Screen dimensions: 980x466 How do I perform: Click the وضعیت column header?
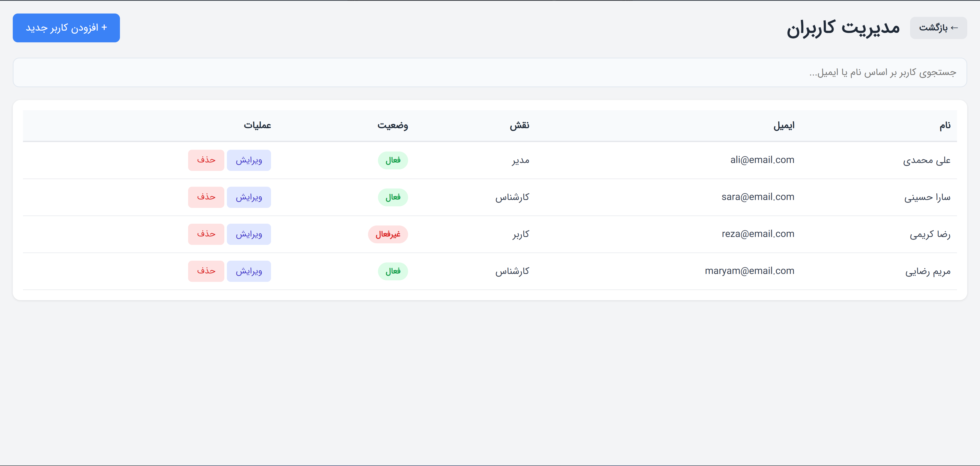point(393,125)
